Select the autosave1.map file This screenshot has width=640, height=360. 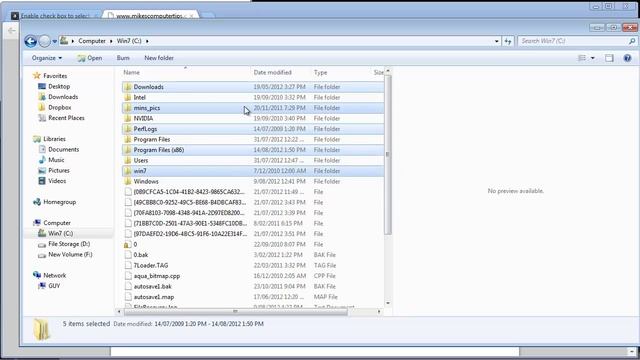click(253, 297)
